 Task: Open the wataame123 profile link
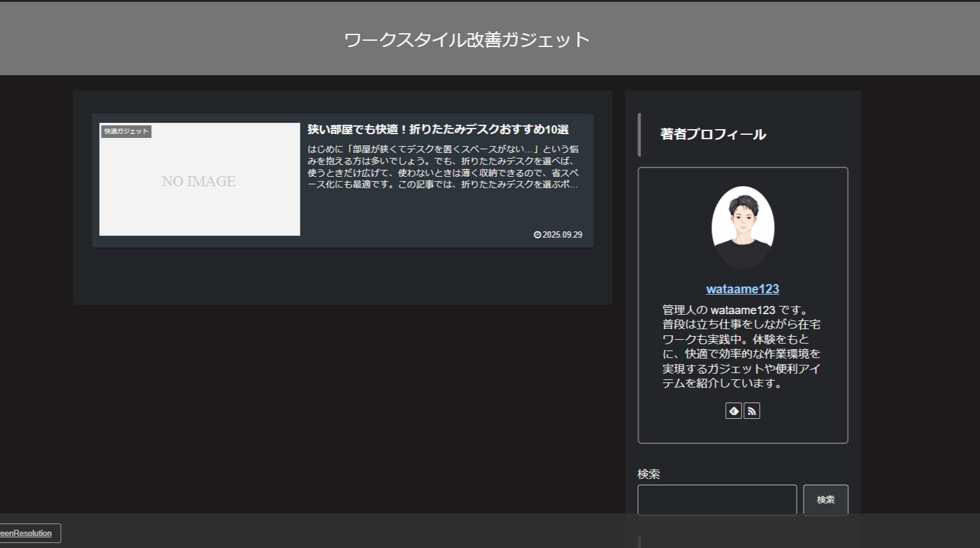pos(742,289)
